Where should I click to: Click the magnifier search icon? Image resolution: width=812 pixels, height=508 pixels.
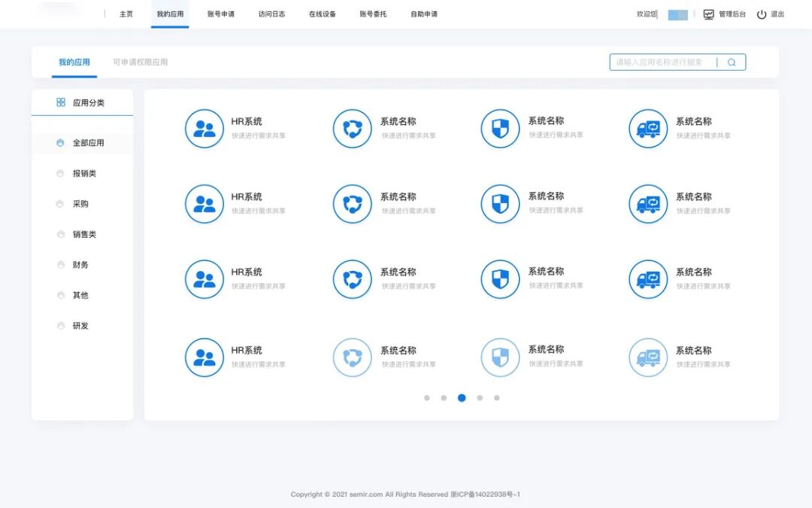click(x=732, y=62)
